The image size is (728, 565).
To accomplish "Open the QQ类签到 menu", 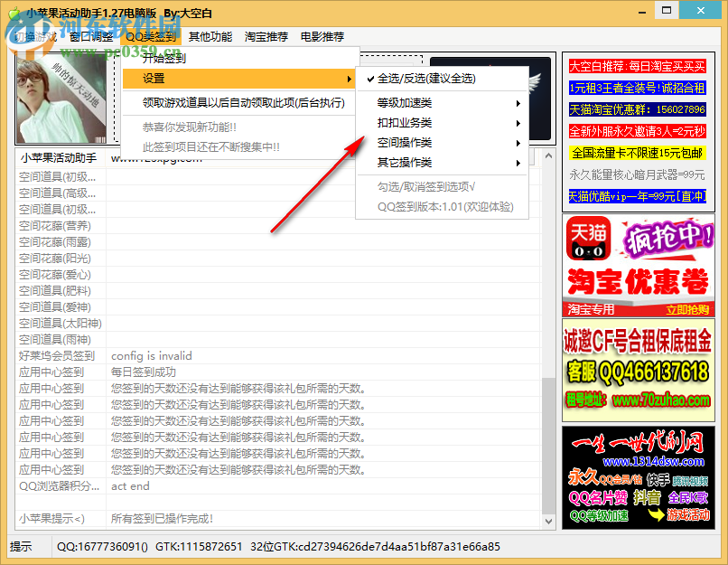I will click(151, 37).
